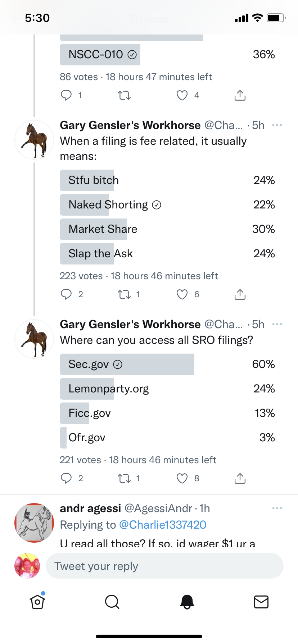Tap the Tweet your reply field
Viewport: 298px width, 644px height.
click(164, 566)
